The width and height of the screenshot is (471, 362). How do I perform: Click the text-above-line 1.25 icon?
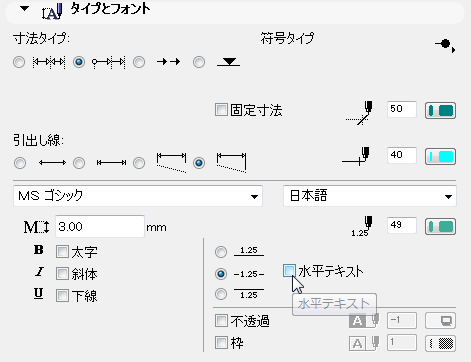(249, 251)
